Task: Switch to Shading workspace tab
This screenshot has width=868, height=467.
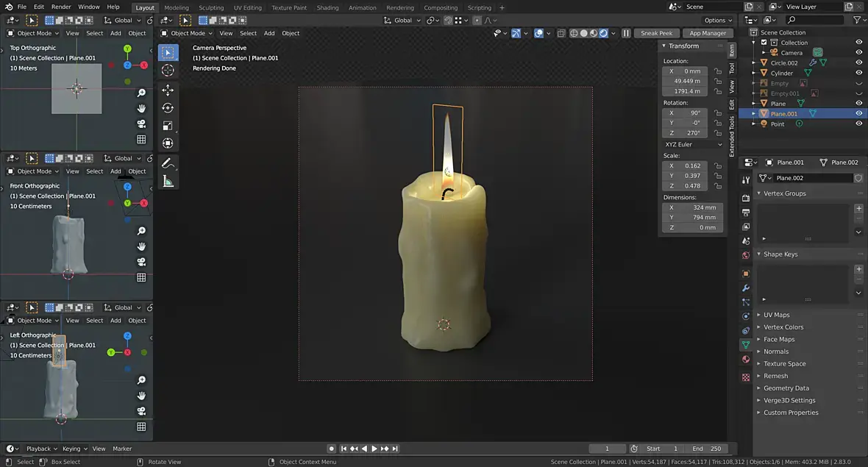Action: click(x=327, y=8)
